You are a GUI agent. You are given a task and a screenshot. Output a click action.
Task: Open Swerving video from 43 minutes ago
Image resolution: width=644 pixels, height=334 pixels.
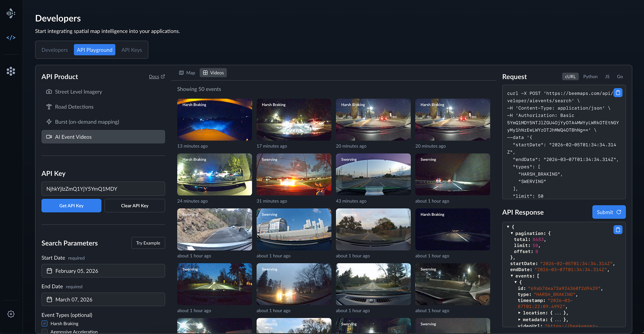373,174
